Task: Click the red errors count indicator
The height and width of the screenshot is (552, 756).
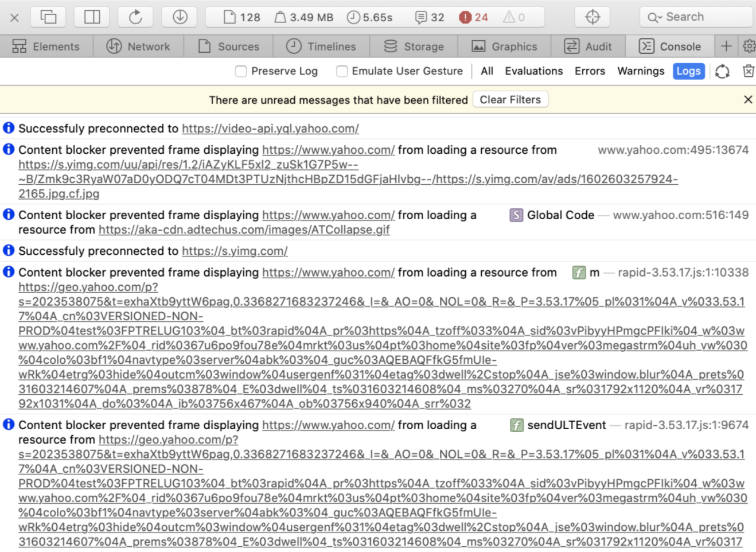Action: point(473,17)
